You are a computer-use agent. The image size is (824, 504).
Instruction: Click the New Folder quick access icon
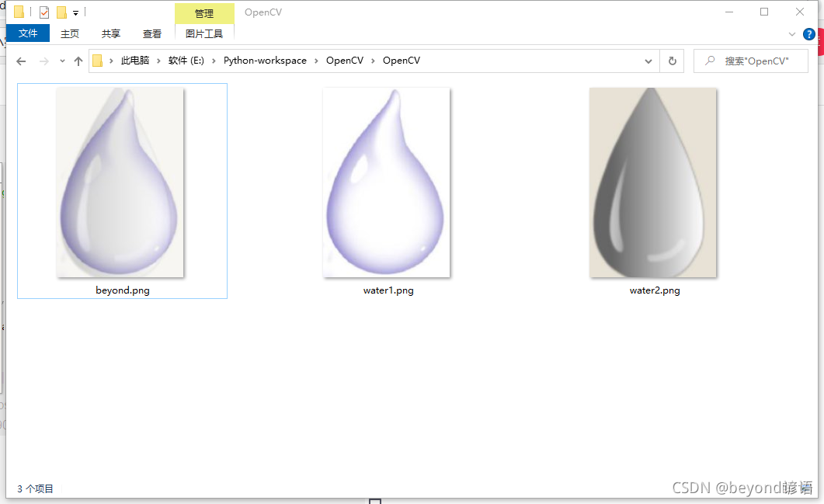pos(61,12)
